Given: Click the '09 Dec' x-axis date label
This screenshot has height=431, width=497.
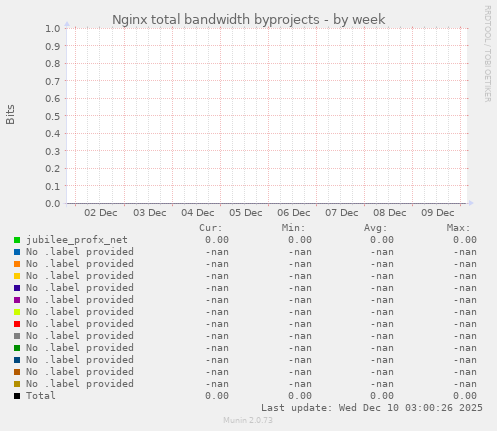Looking at the screenshot, I should tap(438, 213).
